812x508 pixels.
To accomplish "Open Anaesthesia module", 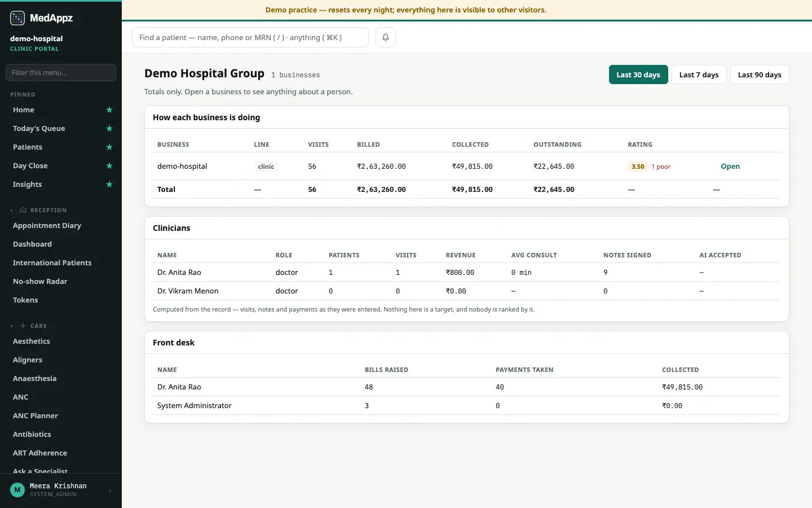I will (35, 379).
